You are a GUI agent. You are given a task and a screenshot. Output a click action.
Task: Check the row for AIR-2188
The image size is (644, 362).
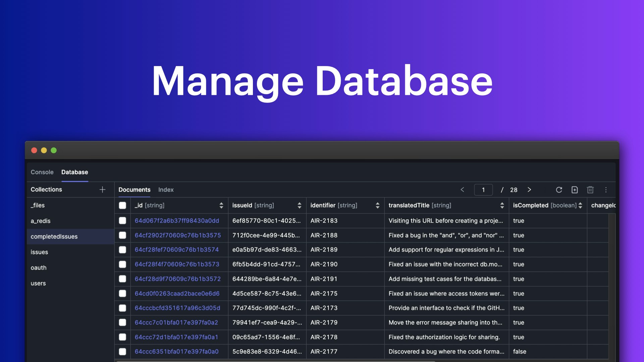pos(122,235)
